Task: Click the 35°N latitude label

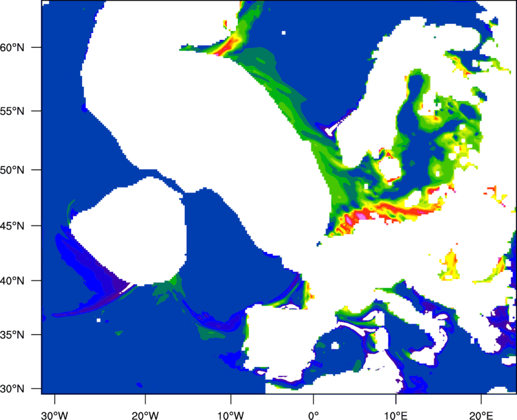Action: coord(12,335)
